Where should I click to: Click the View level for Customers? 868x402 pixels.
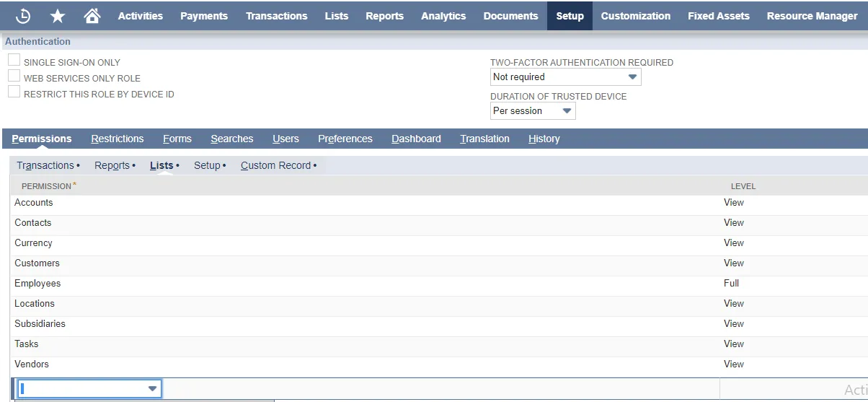[734, 263]
